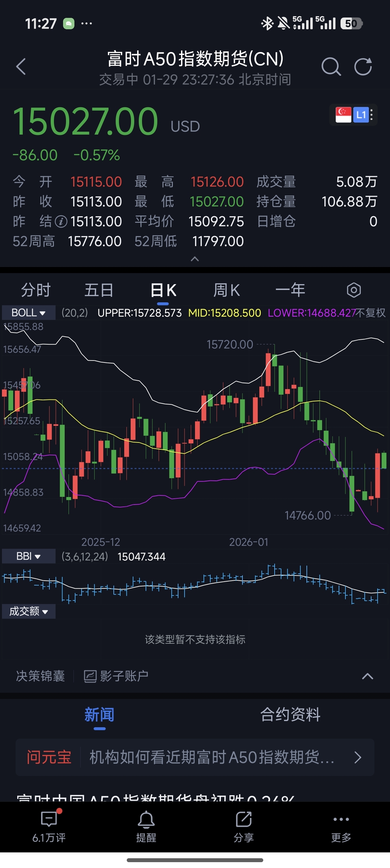Switch to the 合约资料 tab
Viewport: 390px width, 868px height.
(290, 715)
